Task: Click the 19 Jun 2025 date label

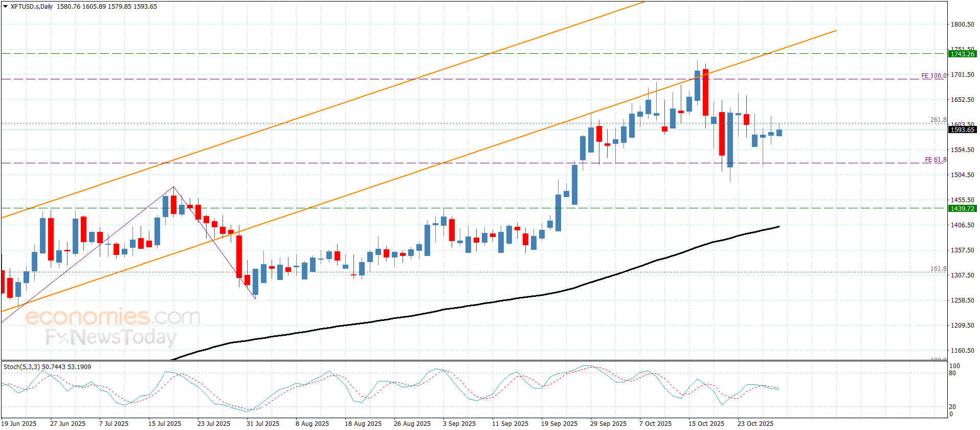Action: 19,423
